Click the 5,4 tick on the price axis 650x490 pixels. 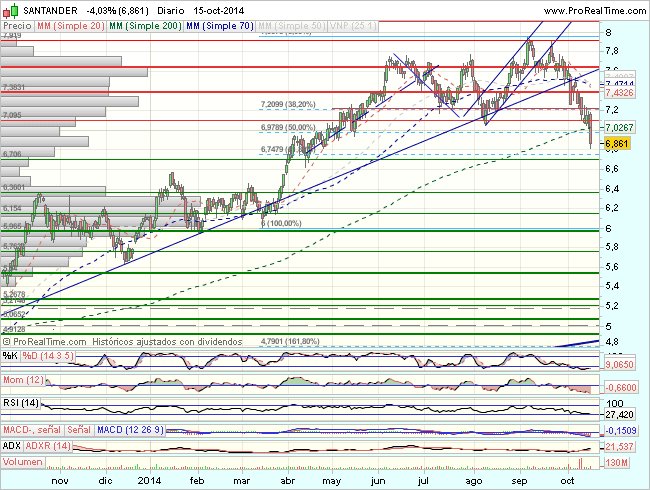click(x=612, y=286)
